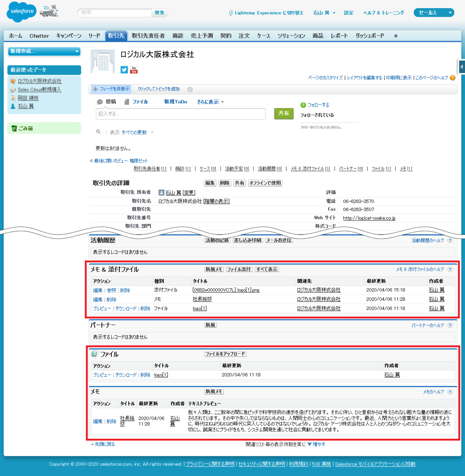Click help icon for 活動履歴のヘルプ
Viewport: 465px width, 476px height.
point(450,240)
